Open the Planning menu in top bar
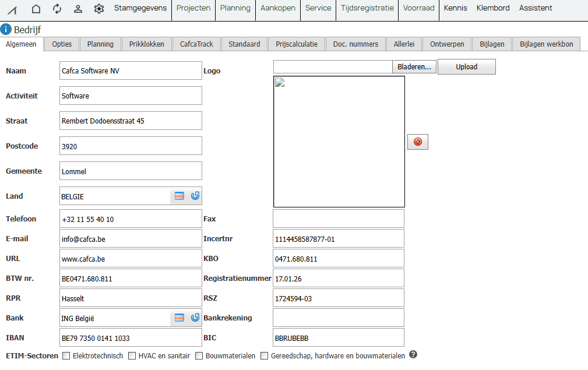This screenshot has height=370, width=588. click(x=235, y=8)
